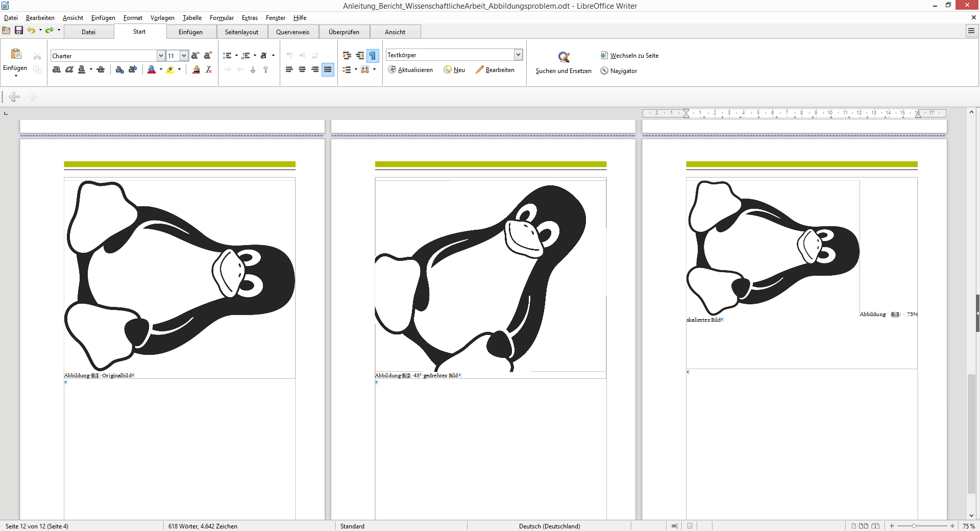
Task: Increase paragraph indent
Action: (x=347, y=56)
